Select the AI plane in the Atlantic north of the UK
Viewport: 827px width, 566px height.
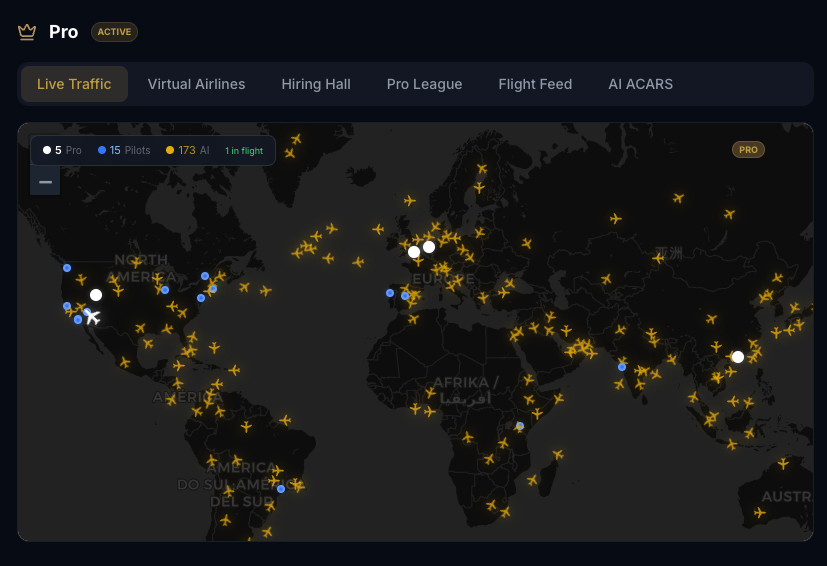[x=410, y=200]
